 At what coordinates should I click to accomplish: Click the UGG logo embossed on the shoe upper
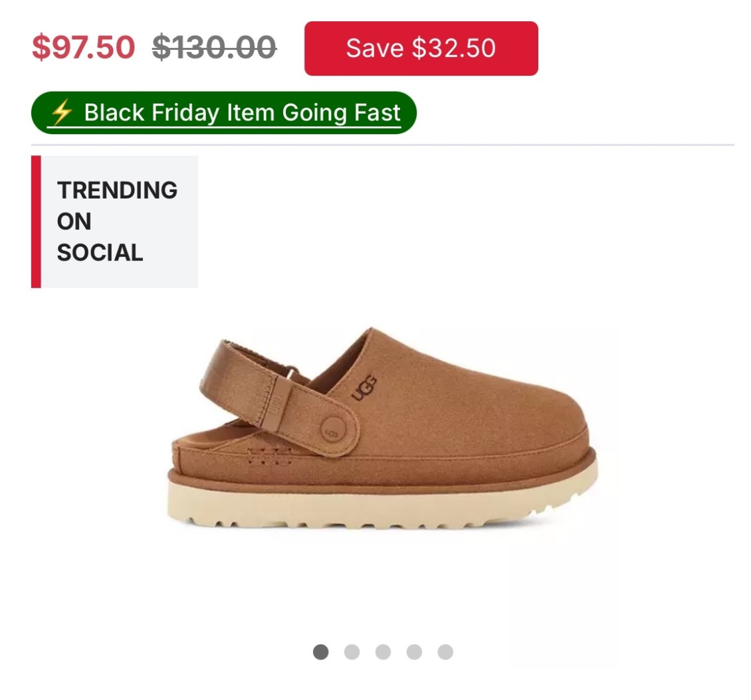click(364, 388)
